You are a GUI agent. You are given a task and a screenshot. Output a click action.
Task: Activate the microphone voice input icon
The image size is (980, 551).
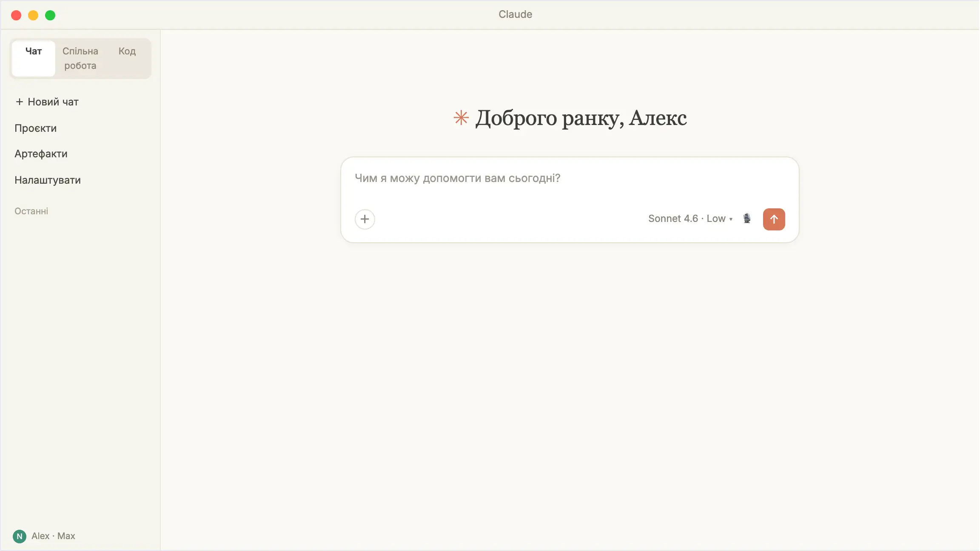pyautogui.click(x=747, y=219)
